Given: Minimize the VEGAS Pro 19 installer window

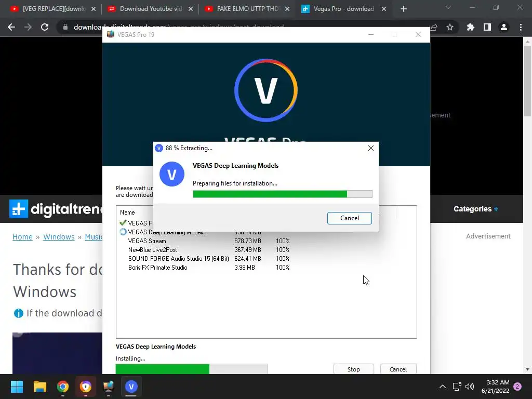Looking at the screenshot, I should 371,34.
